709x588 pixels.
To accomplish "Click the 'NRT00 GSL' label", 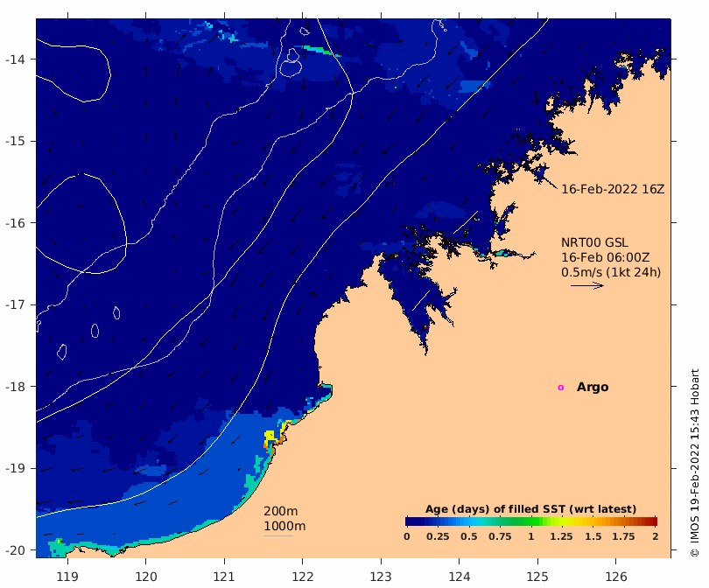I will point(594,242).
